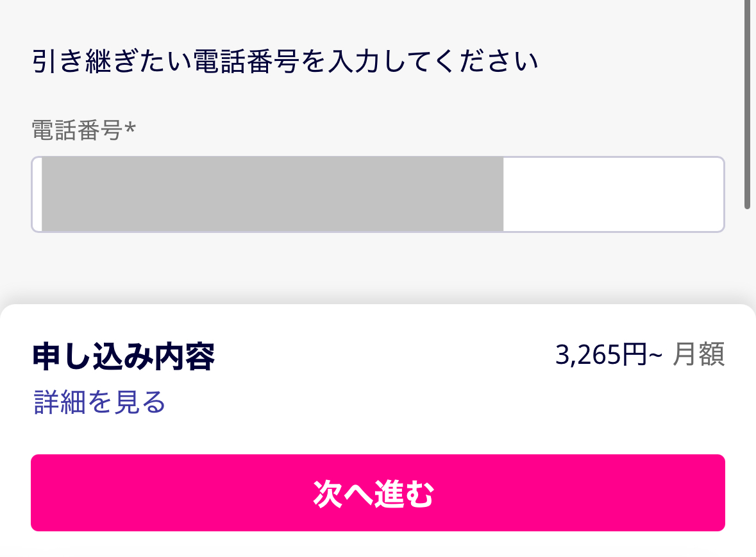
Task: Click the gray masked part of phone field
Action: coord(273,194)
